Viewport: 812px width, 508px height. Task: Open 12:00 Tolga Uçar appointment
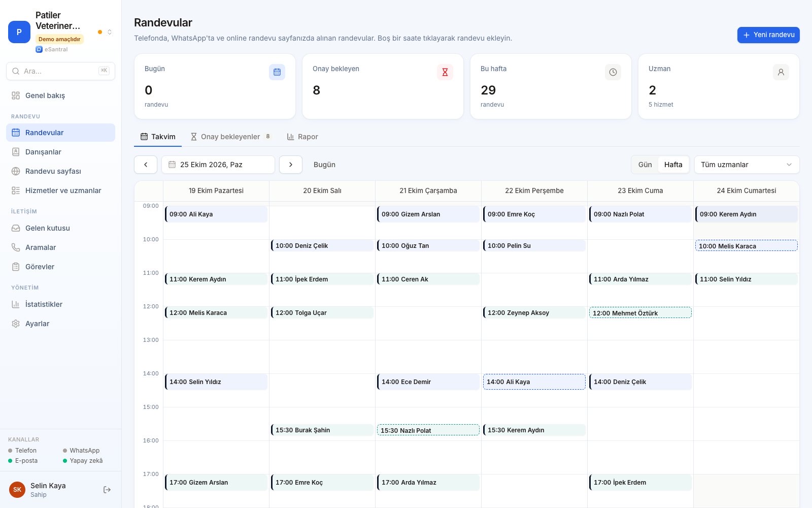pos(322,313)
